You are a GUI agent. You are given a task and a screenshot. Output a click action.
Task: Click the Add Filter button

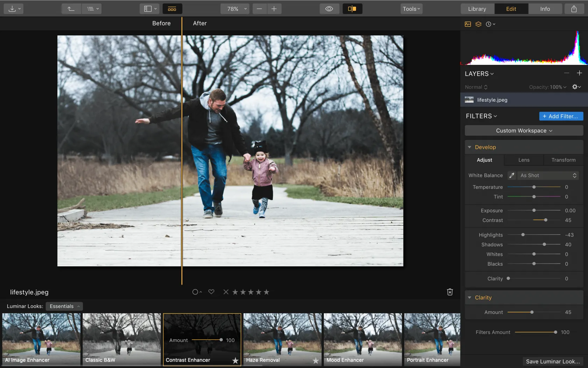561,116
